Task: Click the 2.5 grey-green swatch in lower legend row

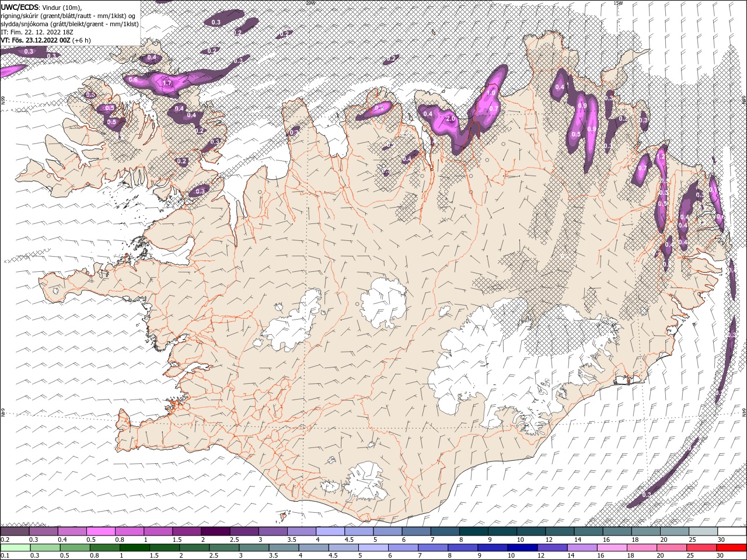Action: coord(225,548)
